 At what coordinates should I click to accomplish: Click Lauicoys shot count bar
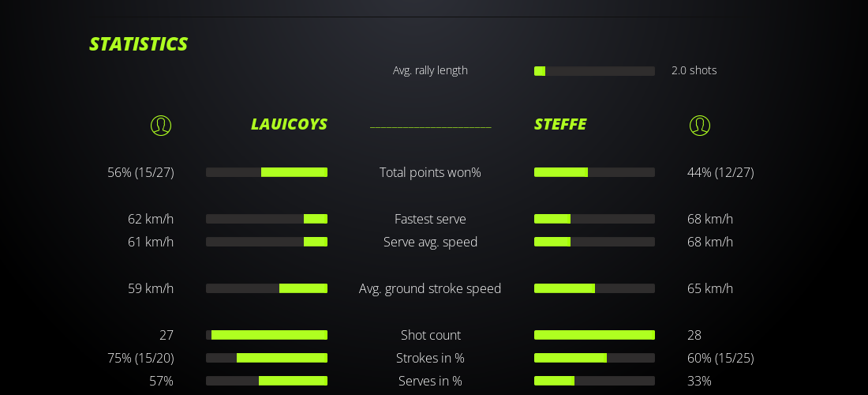[x=267, y=335]
